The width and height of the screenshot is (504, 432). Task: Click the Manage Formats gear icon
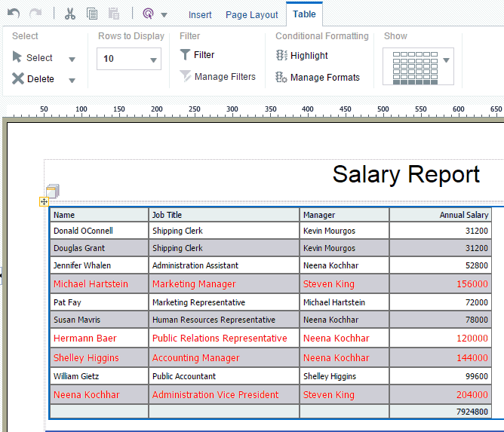[282, 77]
